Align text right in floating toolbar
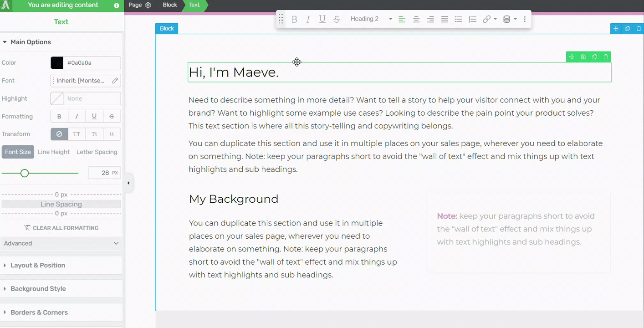The width and height of the screenshot is (644, 328). point(430,19)
